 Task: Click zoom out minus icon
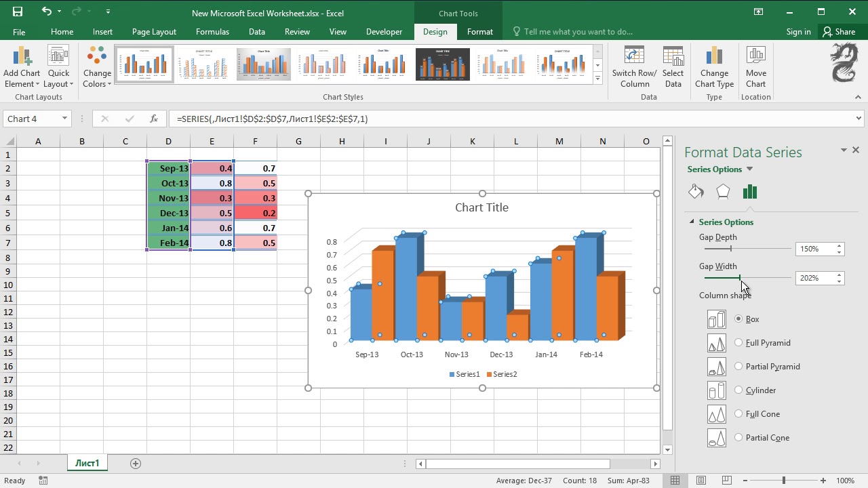745,481
